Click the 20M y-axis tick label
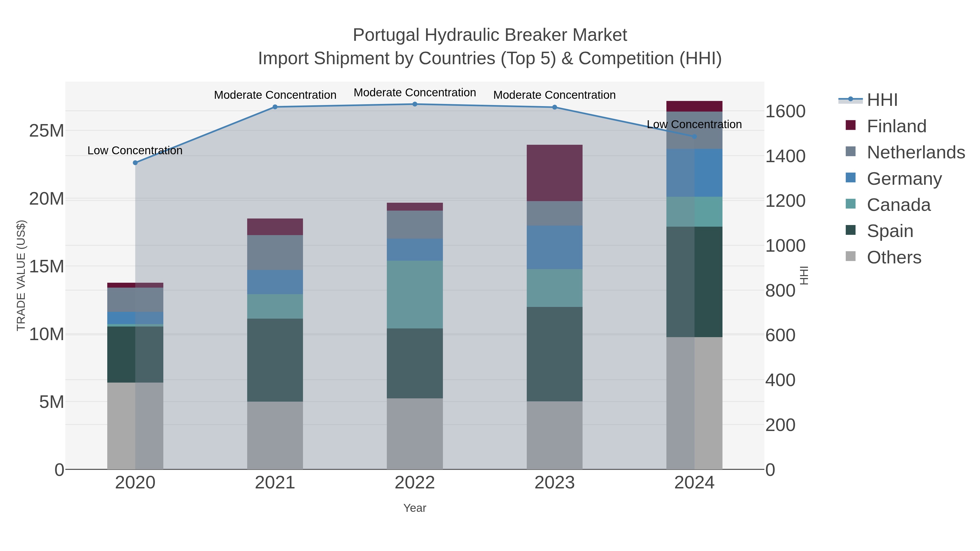This screenshot has height=551, width=980. (x=47, y=199)
